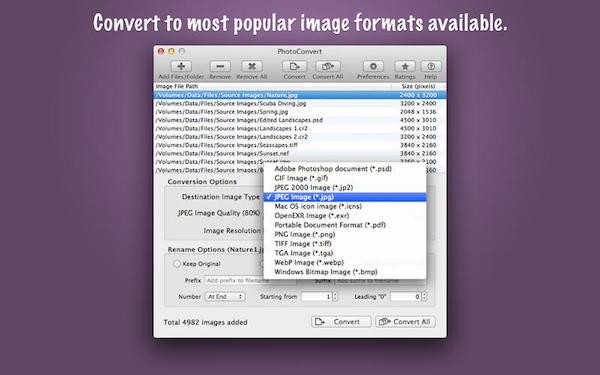This screenshot has width=600, height=375.
Task: Open the Help question mark icon
Action: click(x=430, y=66)
